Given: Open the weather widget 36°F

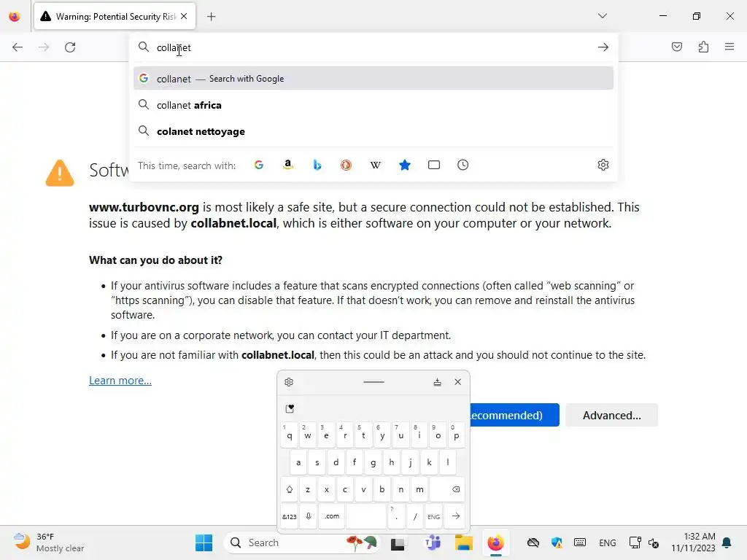Looking at the screenshot, I should pos(49,542).
